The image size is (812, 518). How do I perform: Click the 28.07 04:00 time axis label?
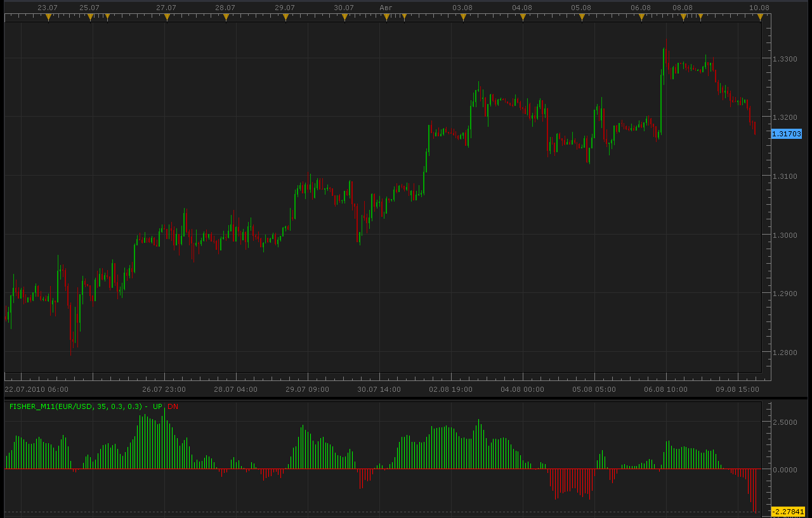point(236,389)
